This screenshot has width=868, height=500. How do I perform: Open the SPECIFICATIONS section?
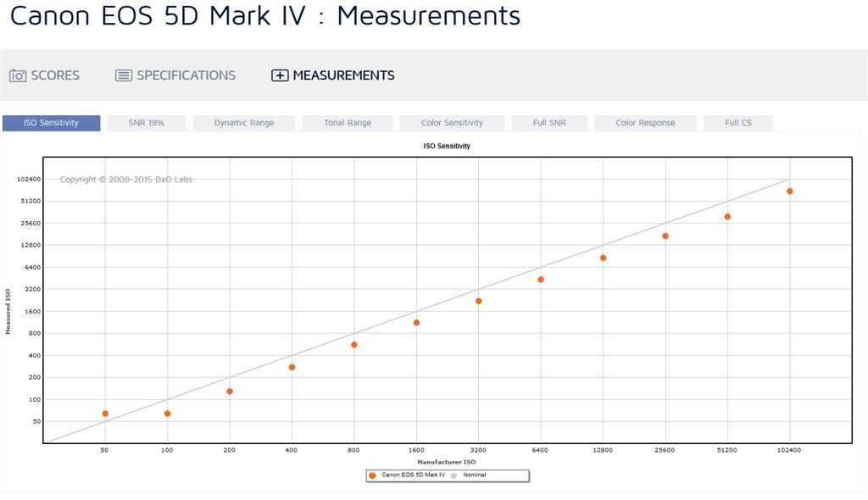tap(175, 75)
